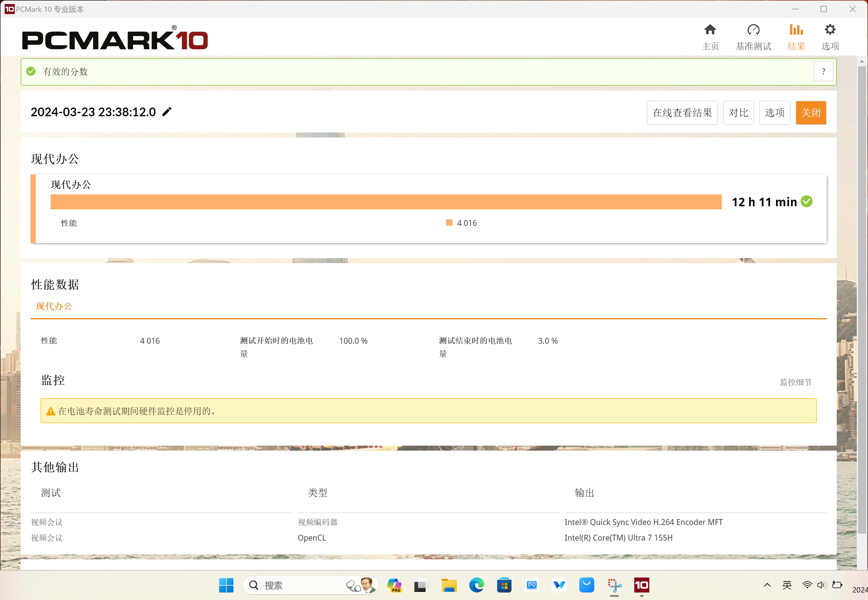Click the 12 h 11 min result text

[x=764, y=202]
